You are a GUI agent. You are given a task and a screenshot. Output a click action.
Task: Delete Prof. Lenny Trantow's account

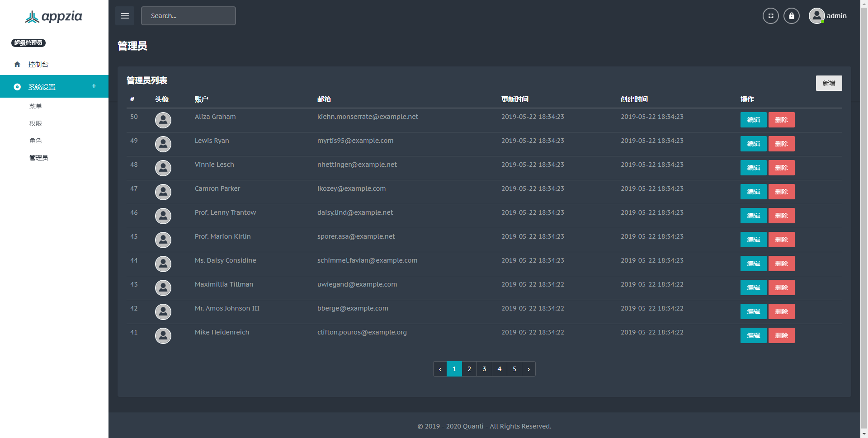tap(782, 216)
